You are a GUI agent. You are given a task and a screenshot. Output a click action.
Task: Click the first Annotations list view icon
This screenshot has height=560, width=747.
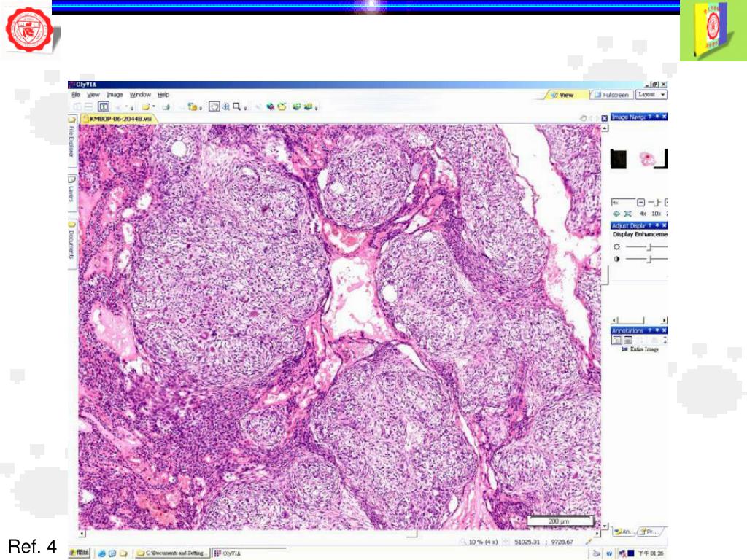(616, 340)
